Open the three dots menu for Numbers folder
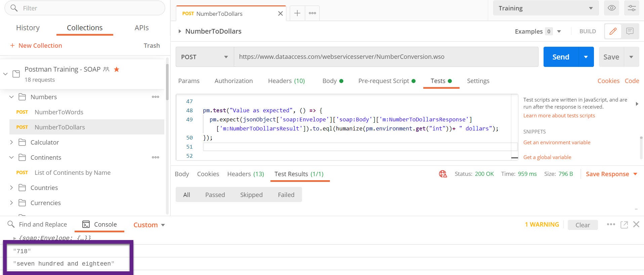Viewport: 644px width, 275px height. 155,97
